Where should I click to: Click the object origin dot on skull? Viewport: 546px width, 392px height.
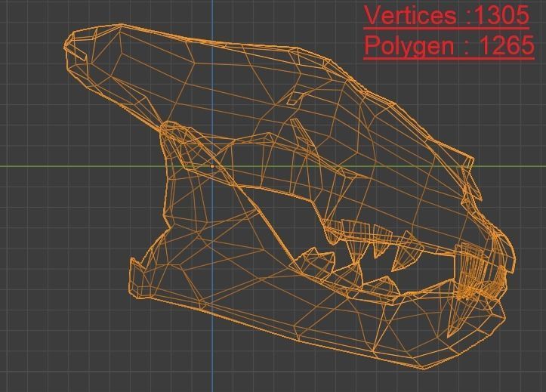pos(212,166)
